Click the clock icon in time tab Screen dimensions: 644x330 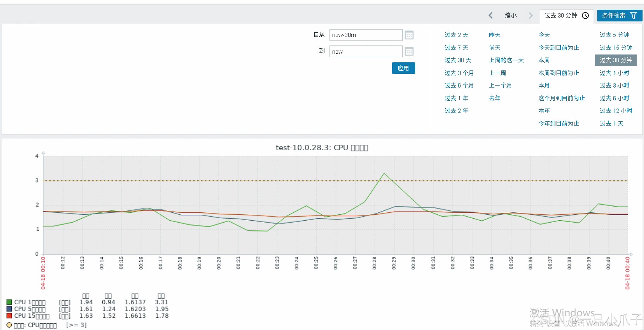click(x=585, y=15)
